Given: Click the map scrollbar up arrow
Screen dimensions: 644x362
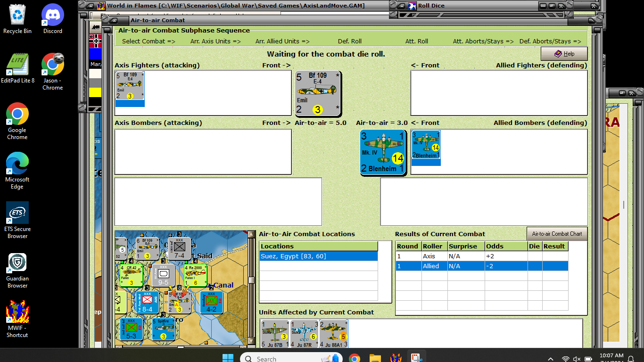Looking at the screenshot, I should pos(252,234).
